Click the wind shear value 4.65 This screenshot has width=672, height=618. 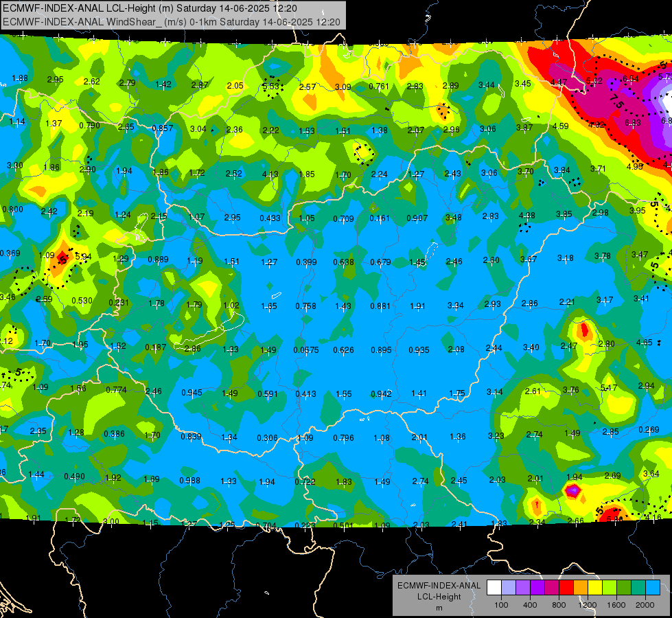click(x=645, y=342)
